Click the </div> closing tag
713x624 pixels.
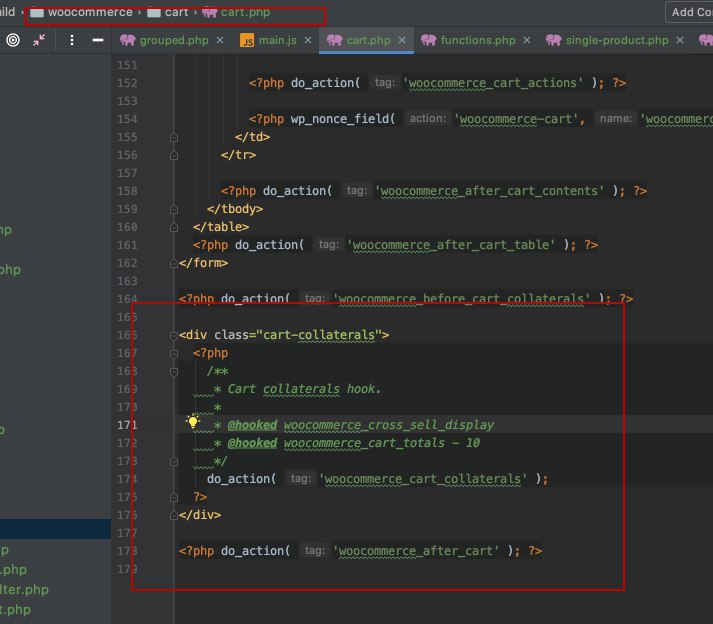click(x=200, y=515)
